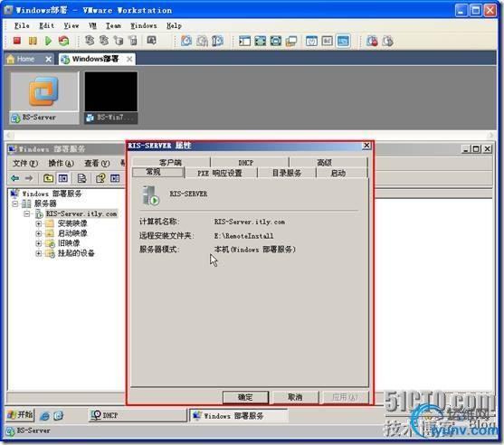Open the VM menu
Viewport: 504px width, 445px height.
point(92,25)
